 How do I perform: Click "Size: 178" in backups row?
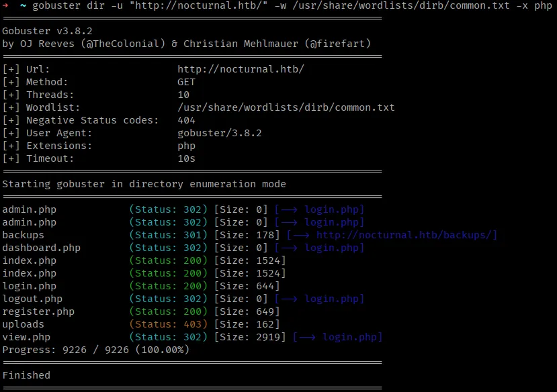coord(247,235)
